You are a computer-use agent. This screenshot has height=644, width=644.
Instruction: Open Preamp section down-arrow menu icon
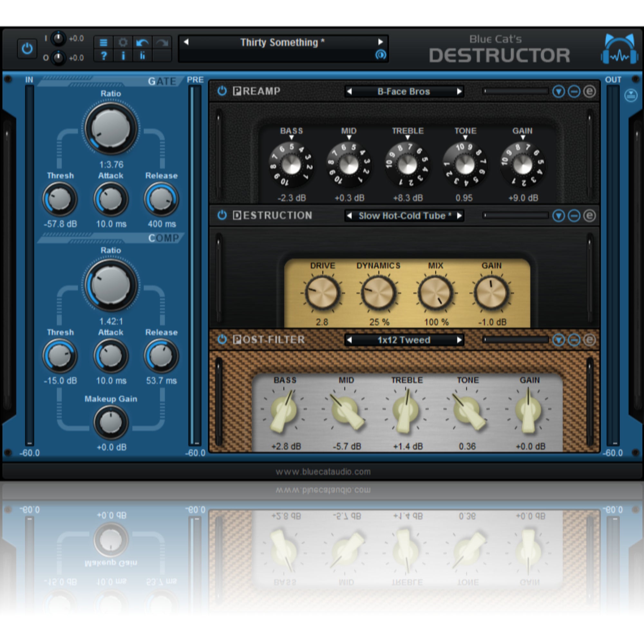(x=559, y=91)
